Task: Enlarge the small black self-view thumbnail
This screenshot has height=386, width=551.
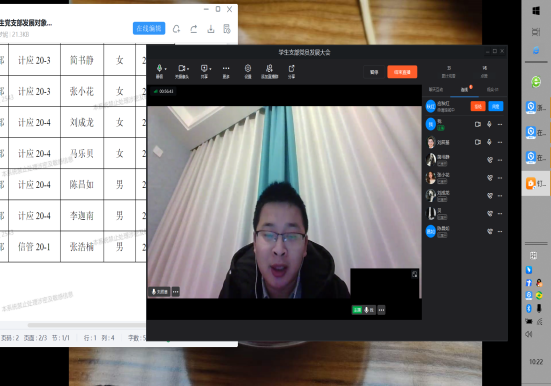Action: (x=415, y=275)
